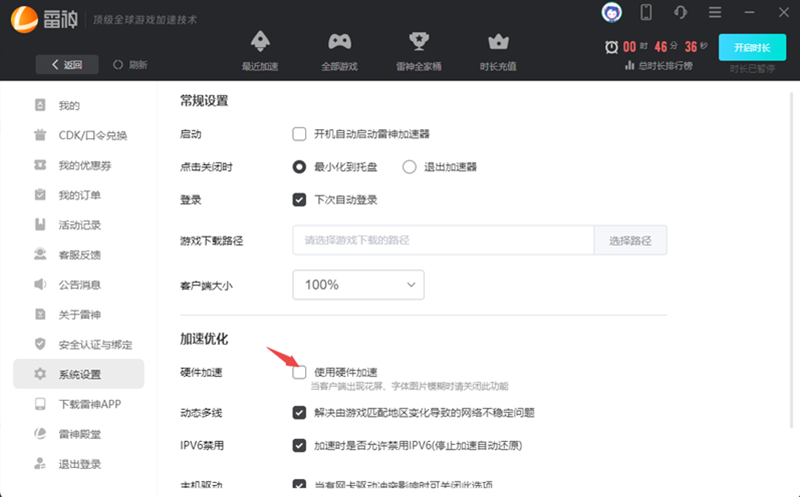The width and height of the screenshot is (800, 497).
Task: Click the 系统设置 gear icon
Action: point(40,374)
